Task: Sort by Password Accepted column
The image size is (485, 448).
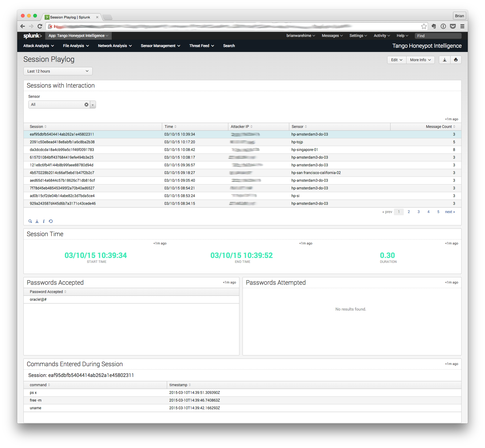Action: (x=48, y=292)
